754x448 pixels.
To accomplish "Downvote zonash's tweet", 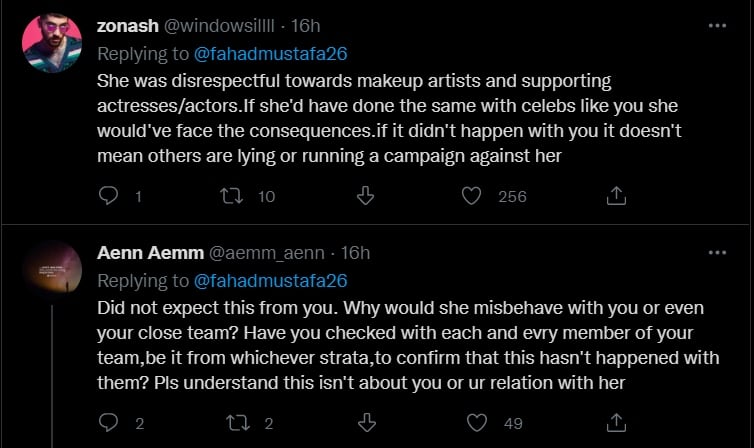I will pos(365,196).
